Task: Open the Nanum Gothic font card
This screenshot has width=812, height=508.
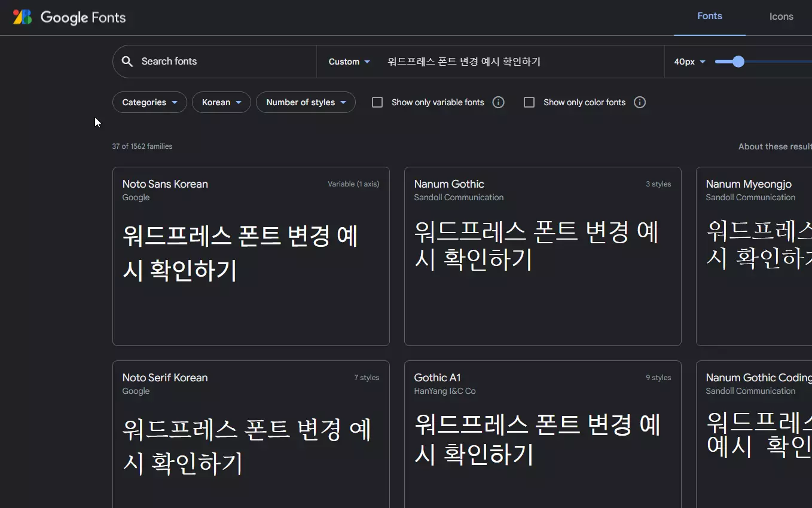Action: tap(543, 256)
